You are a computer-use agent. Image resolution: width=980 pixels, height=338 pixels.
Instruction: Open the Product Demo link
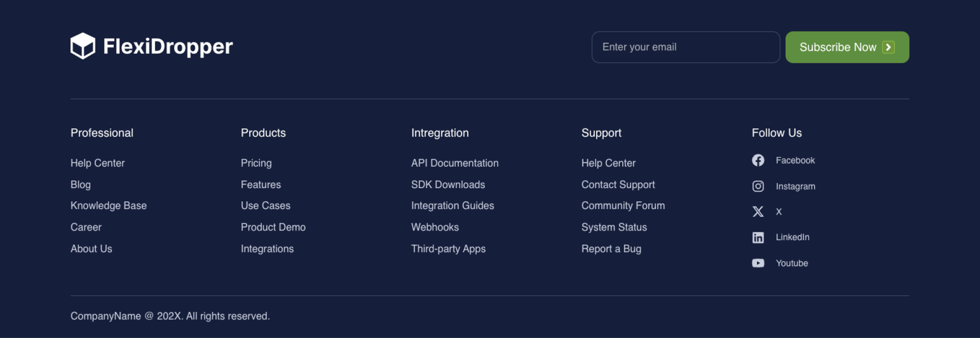[x=273, y=227]
